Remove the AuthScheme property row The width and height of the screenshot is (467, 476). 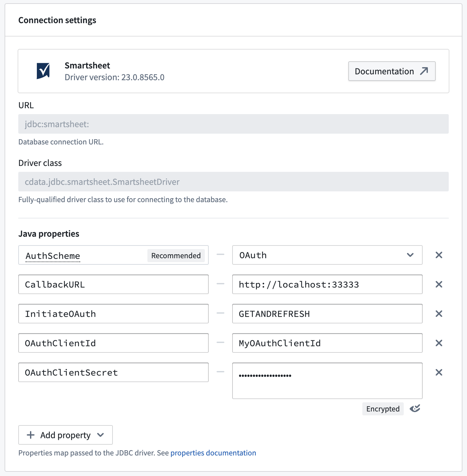point(439,255)
